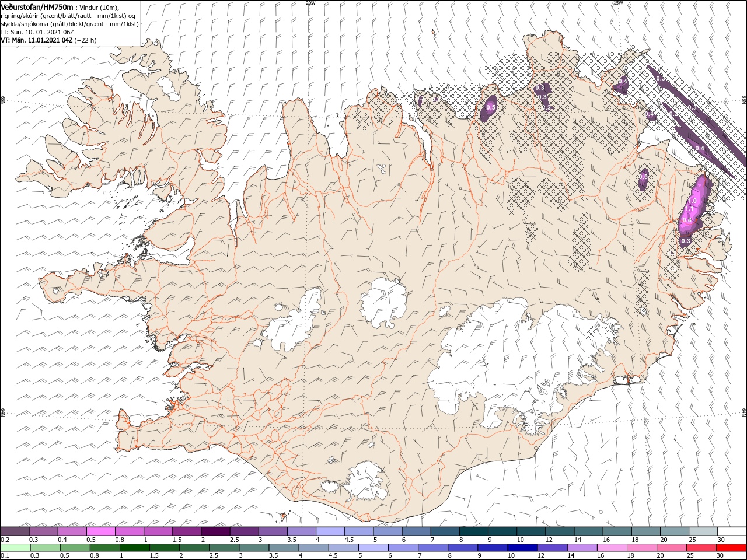The width and height of the screenshot is (747, 560).
Task: Click the '1.1' snowfall value on east coast
Action: click(x=688, y=209)
